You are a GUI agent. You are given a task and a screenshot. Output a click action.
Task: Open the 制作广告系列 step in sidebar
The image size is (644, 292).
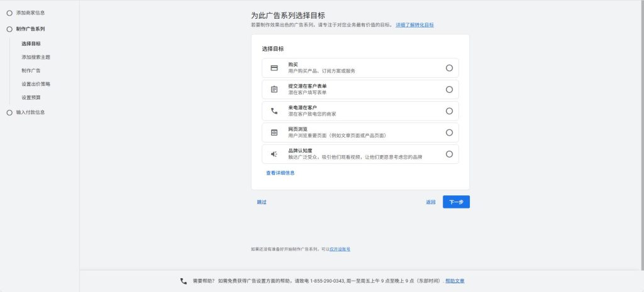[x=30, y=29]
